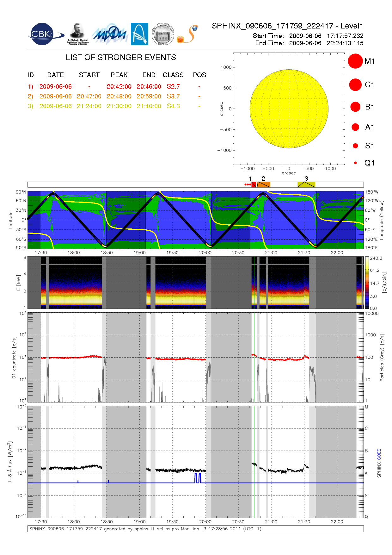Click the Particles (Gray) axis label
This screenshot has height=555, width=392.
point(382,357)
